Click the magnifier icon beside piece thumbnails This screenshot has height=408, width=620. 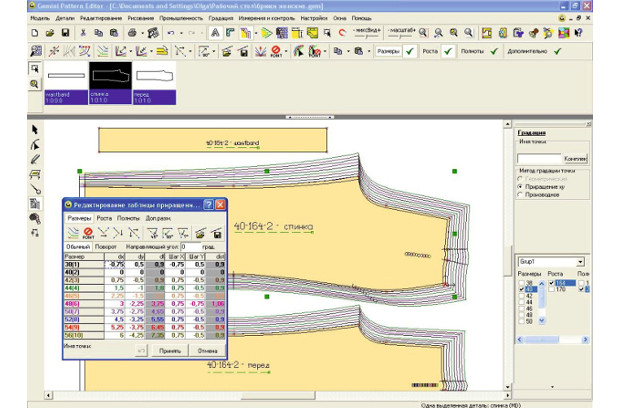click(36, 84)
